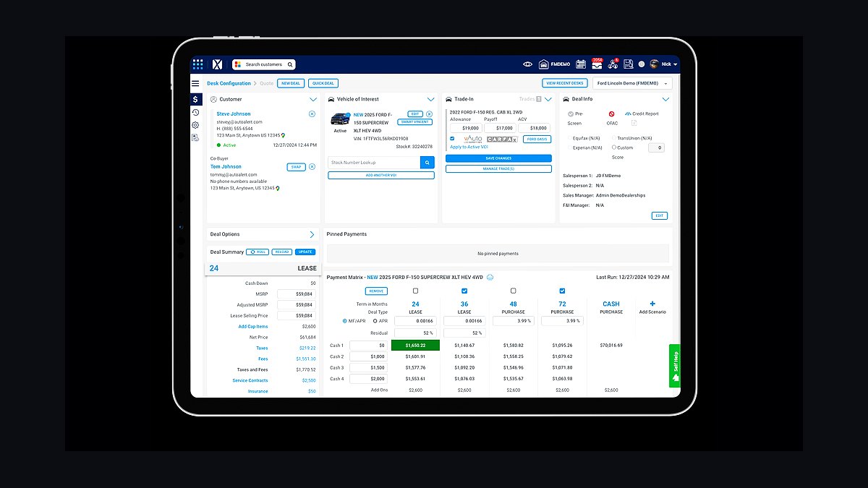
Task: Click the credit report document icon
Action: (634, 123)
